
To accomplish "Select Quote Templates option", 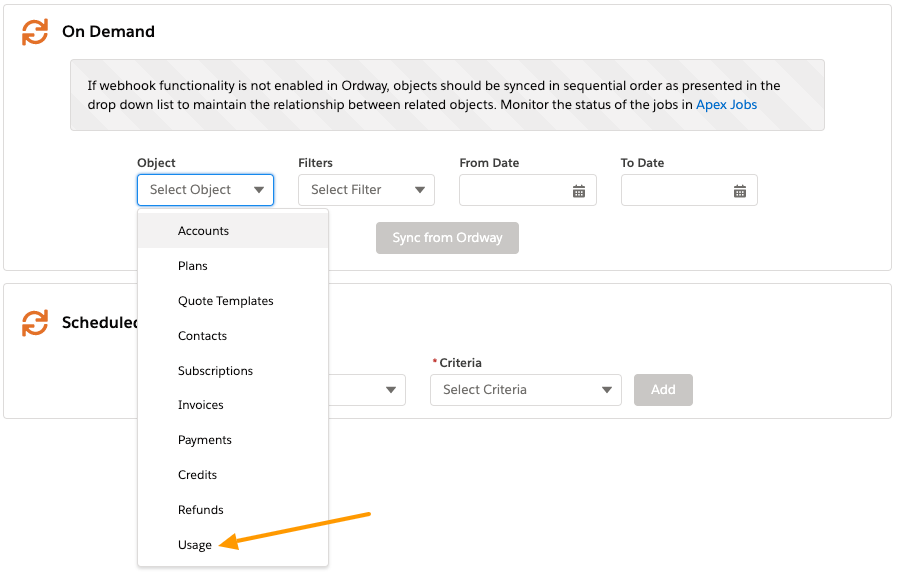I will click(x=233, y=301).
